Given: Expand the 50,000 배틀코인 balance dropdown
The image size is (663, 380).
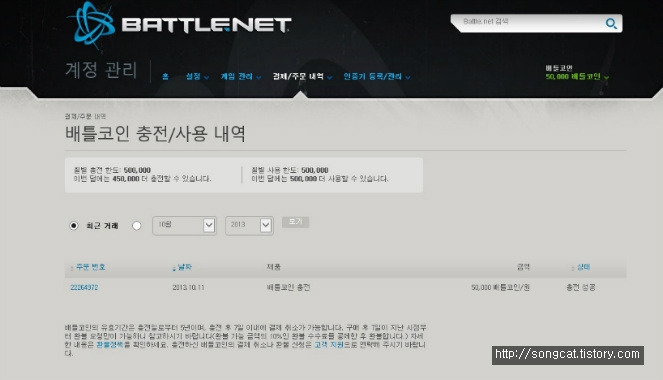Looking at the screenshot, I should [577, 77].
